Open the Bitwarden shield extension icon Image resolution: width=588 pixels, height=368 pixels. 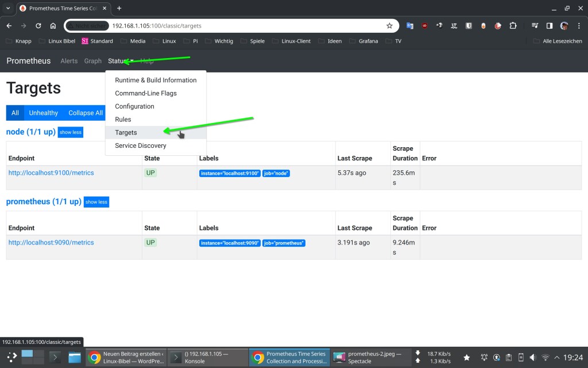(469, 26)
